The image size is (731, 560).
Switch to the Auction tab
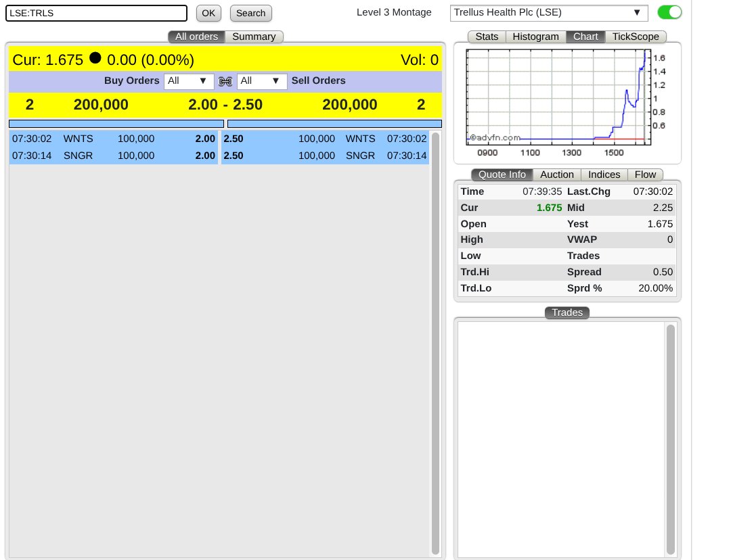click(556, 174)
